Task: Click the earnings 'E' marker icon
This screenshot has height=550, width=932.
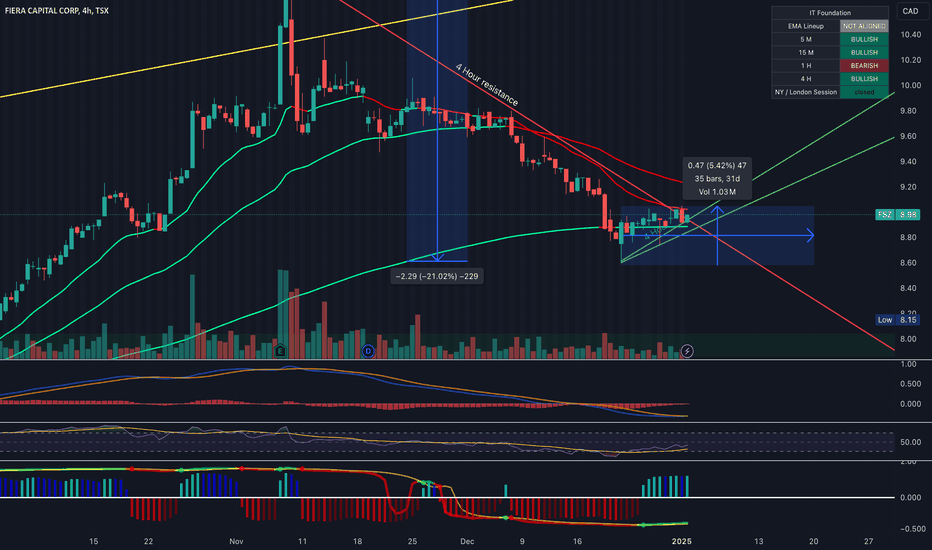Action: [281, 351]
